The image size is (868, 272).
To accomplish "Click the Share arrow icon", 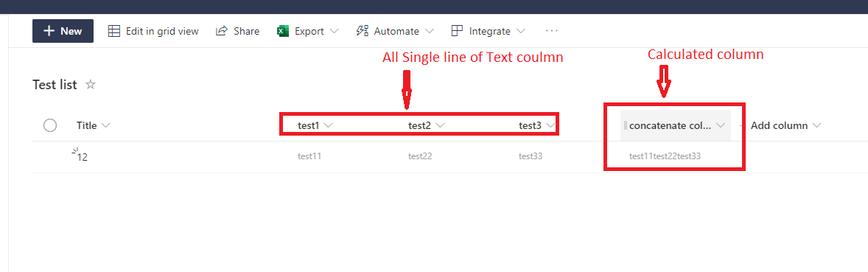I will tap(222, 31).
